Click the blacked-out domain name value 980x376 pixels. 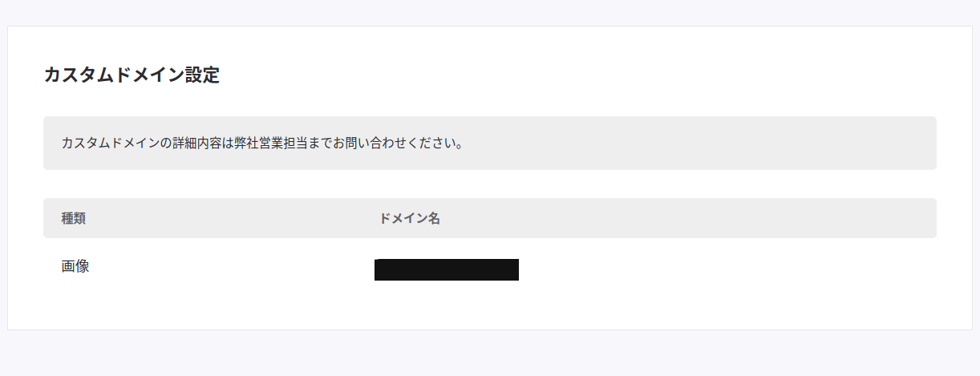(446, 269)
